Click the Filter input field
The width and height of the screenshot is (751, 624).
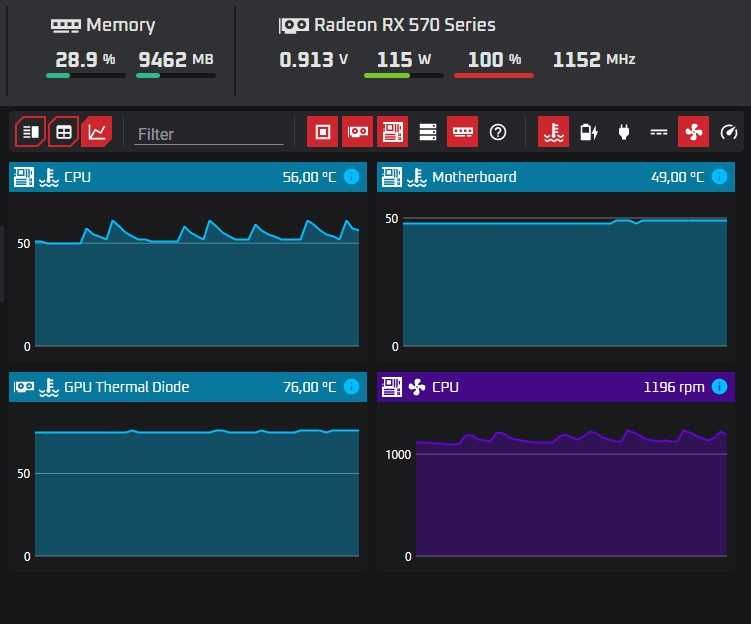[x=209, y=134]
